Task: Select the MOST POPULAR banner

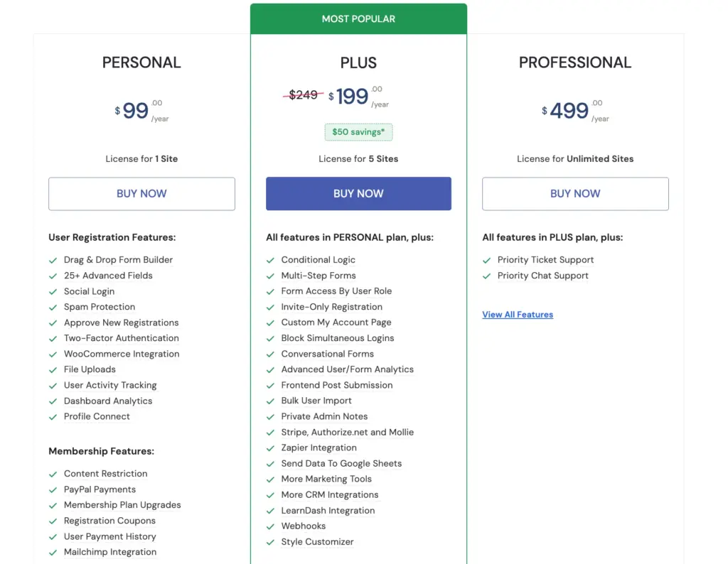Action: click(358, 18)
